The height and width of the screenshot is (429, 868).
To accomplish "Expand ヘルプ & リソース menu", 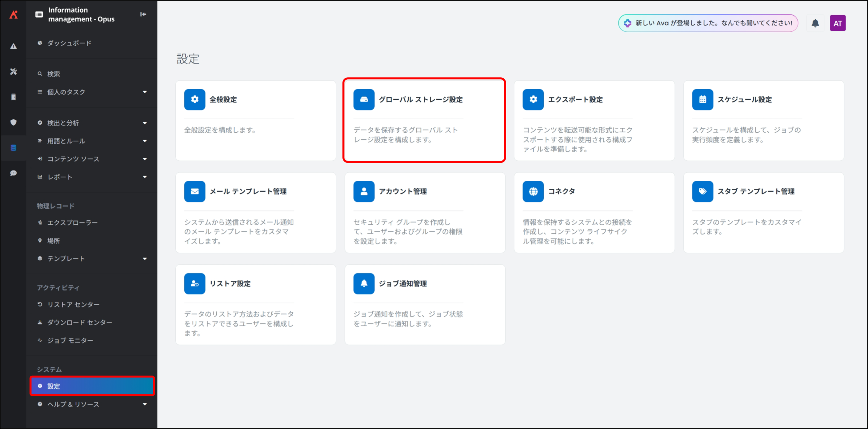I will (145, 404).
